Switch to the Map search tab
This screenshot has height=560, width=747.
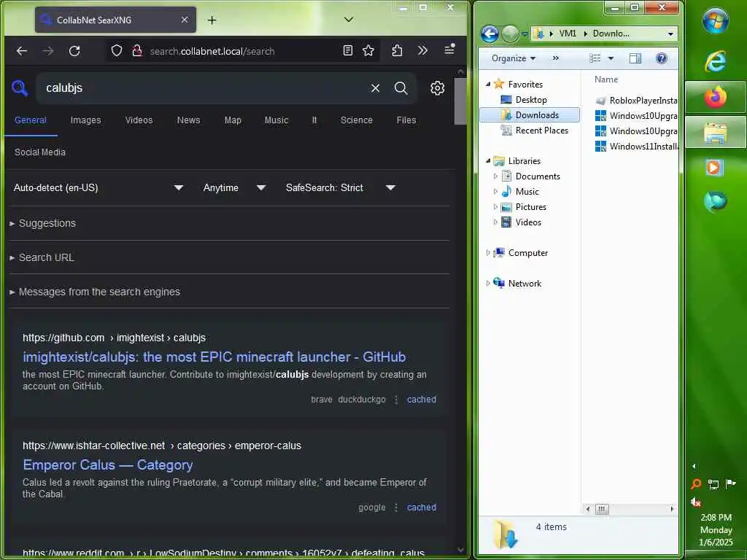(x=233, y=120)
